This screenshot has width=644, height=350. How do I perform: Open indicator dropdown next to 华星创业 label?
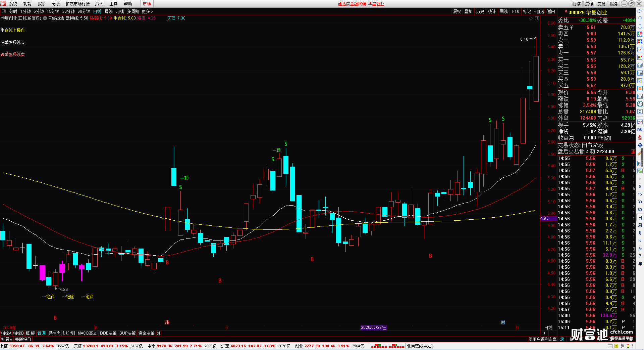pos(45,18)
